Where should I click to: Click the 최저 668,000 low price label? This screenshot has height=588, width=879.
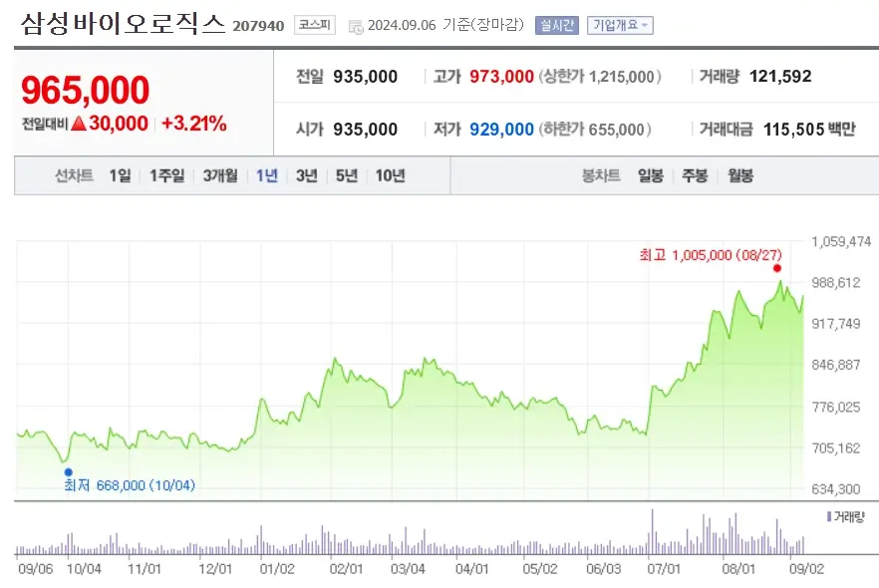tap(130, 486)
